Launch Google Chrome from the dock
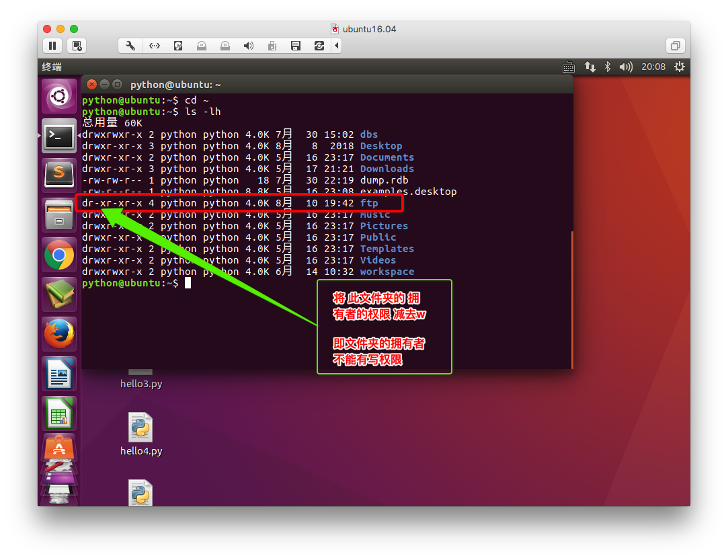This screenshot has width=728, height=560. (x=59, y=255)
